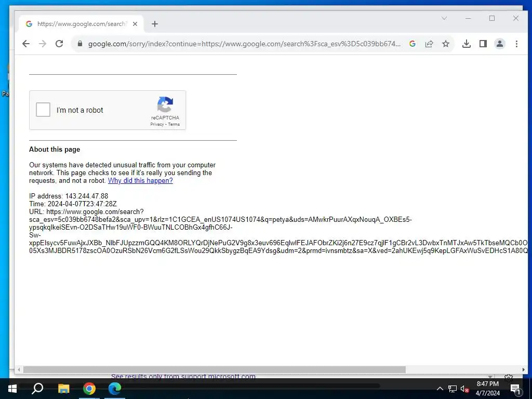
Task: Open File Explorer from the taskbar
Action: (63, 389)
